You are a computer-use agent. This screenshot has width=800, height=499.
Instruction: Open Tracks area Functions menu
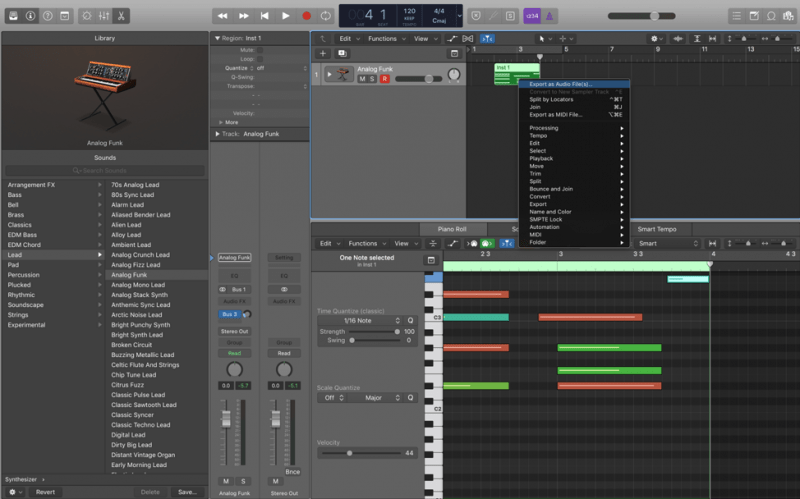click(387, 39)
